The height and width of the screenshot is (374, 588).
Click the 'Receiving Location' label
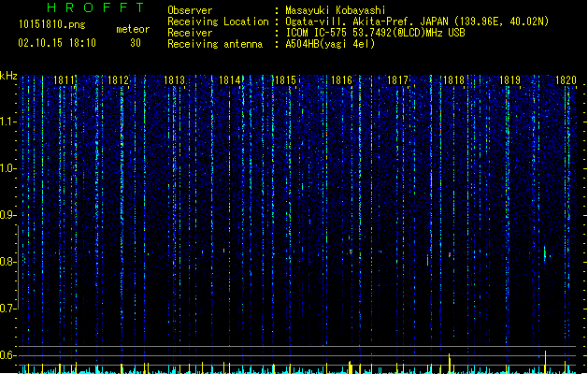click(x=218, y=22)
